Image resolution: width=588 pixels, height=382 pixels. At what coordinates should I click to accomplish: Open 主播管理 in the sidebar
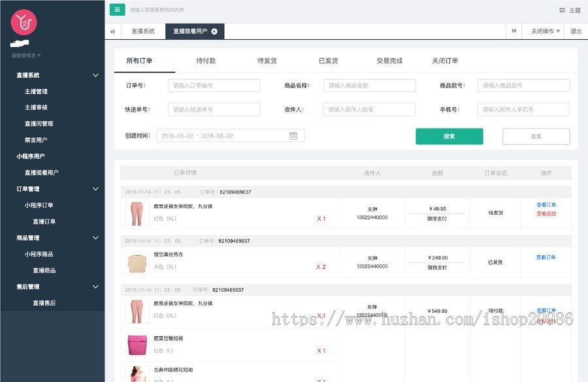[x=36, y=91]
